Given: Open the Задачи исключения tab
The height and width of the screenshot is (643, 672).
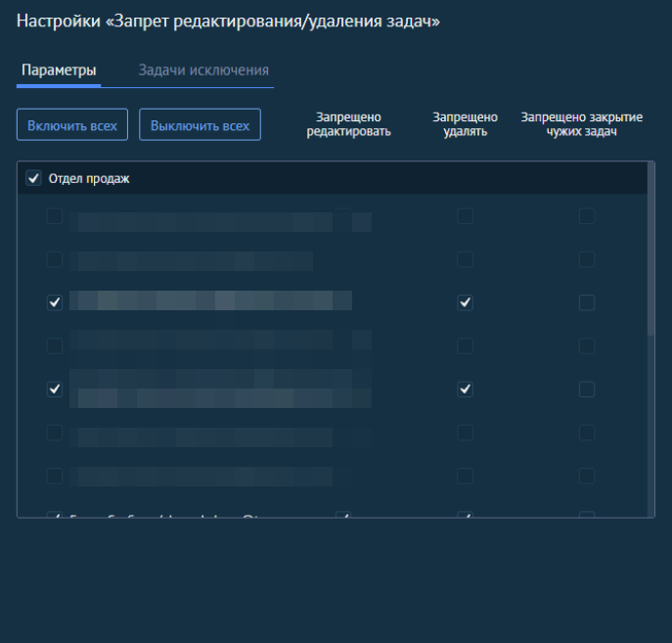Looking at the screenshot, I should [x=203, y=70].
